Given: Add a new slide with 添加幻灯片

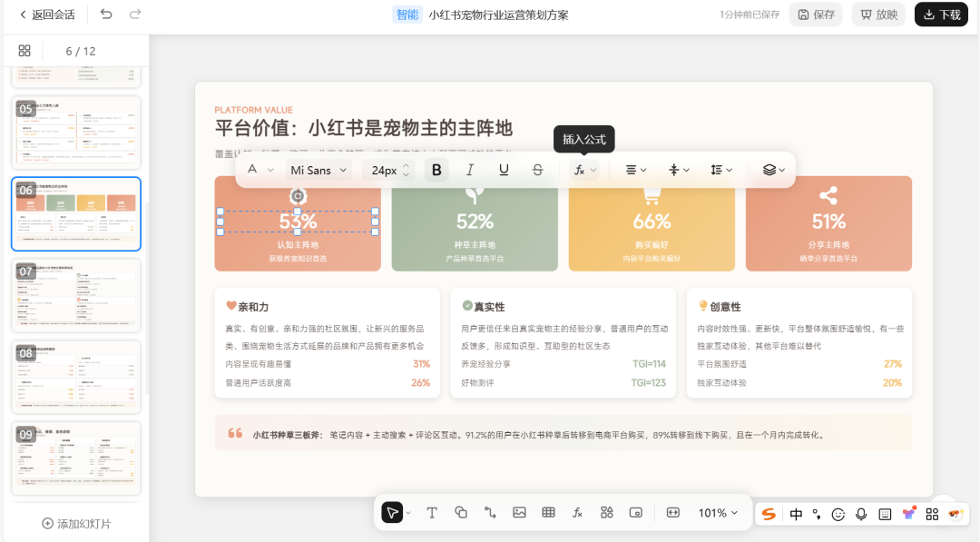Looking at the screenshot, I should [x=76, y=523].
